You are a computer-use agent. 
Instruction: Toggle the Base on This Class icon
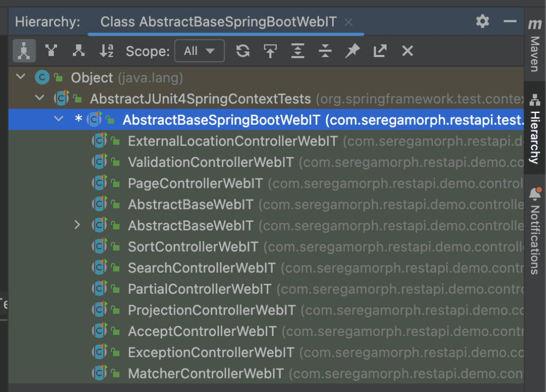coord(271,51)
